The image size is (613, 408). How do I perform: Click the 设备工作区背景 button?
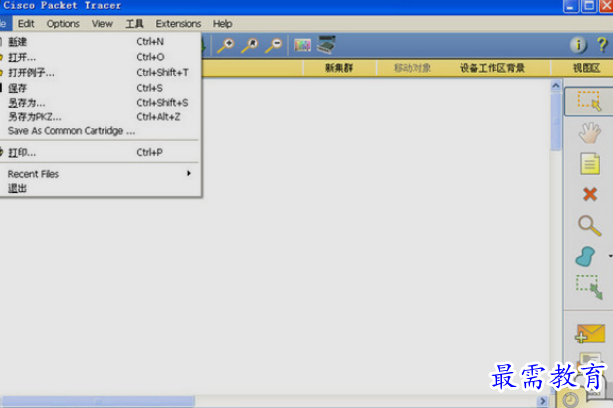[x=492, y=68]
